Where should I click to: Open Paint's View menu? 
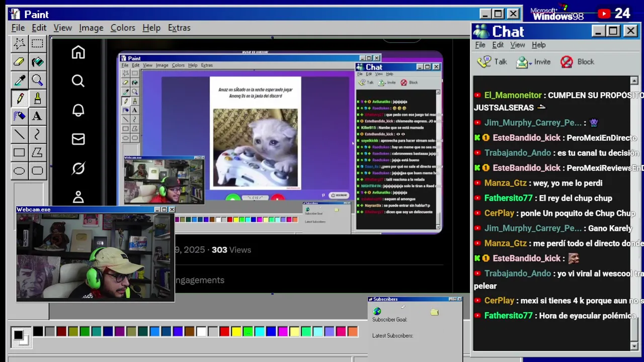63,28
